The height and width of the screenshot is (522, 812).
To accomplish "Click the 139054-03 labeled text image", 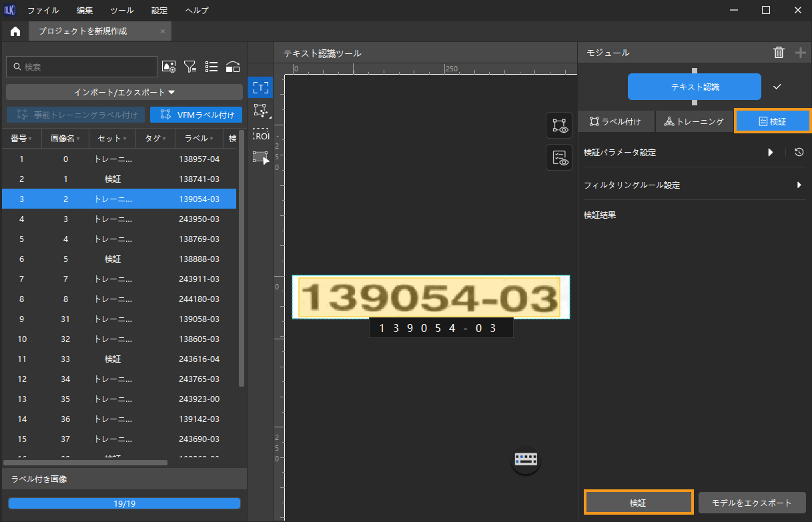I will (x=430, y=297).
